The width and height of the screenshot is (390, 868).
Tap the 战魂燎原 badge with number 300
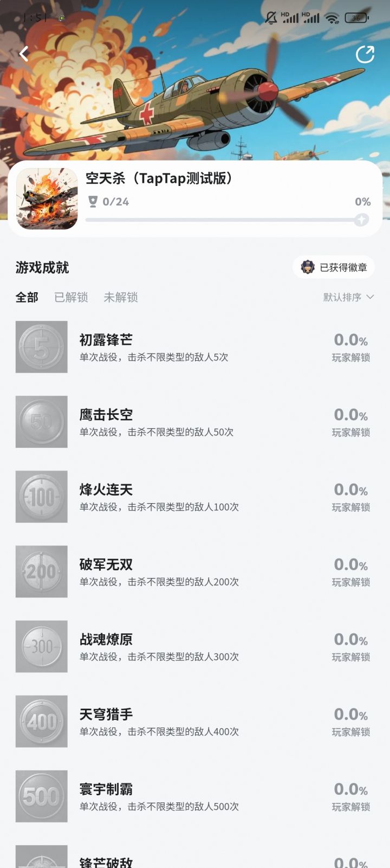(42, 646)
